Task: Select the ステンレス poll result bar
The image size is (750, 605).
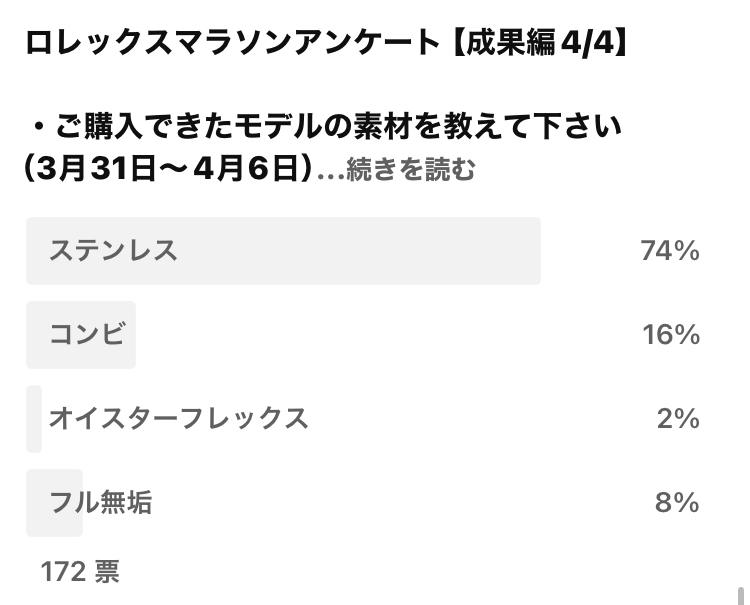Action: point(283,251)
